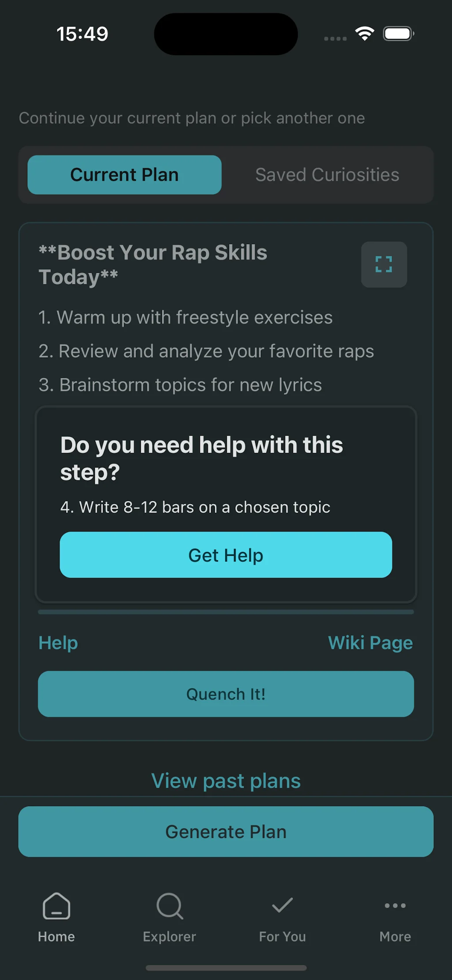Open For You via the checkmark icon
The width and height of the screenshot is (452, 980).
282,906
